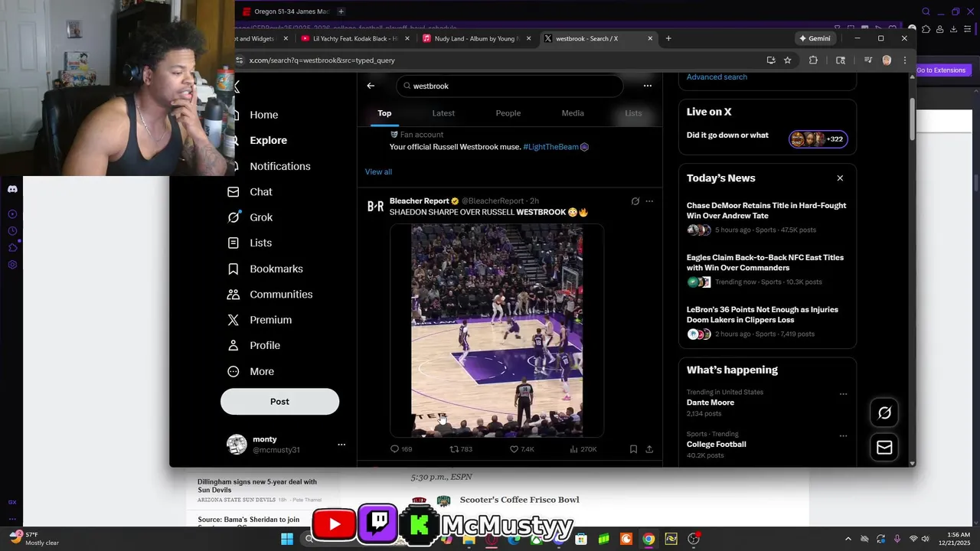Screen dimensions: 980x551
Task: Open the #LightTheBeam hashtag link
Action: click(x=551, y=147)
